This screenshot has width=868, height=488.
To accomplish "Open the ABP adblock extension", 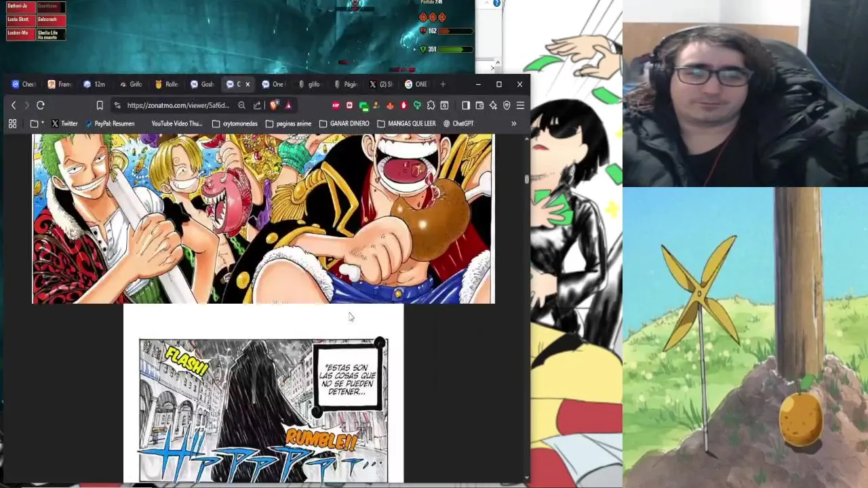I will coord(336,105).
